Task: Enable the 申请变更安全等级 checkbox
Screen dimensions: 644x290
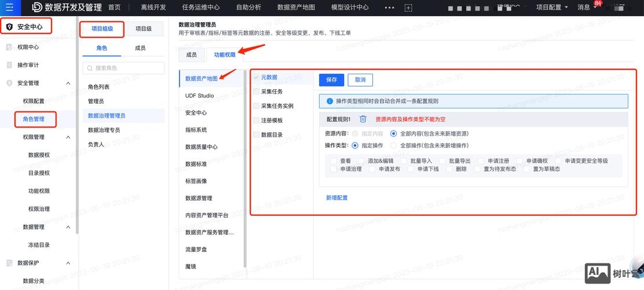Action: [558, 161]
